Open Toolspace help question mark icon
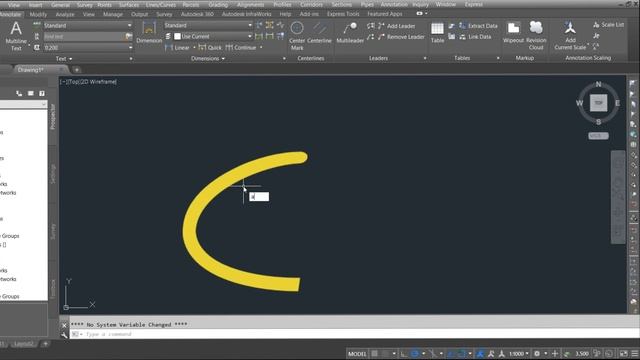 (42, 93)
